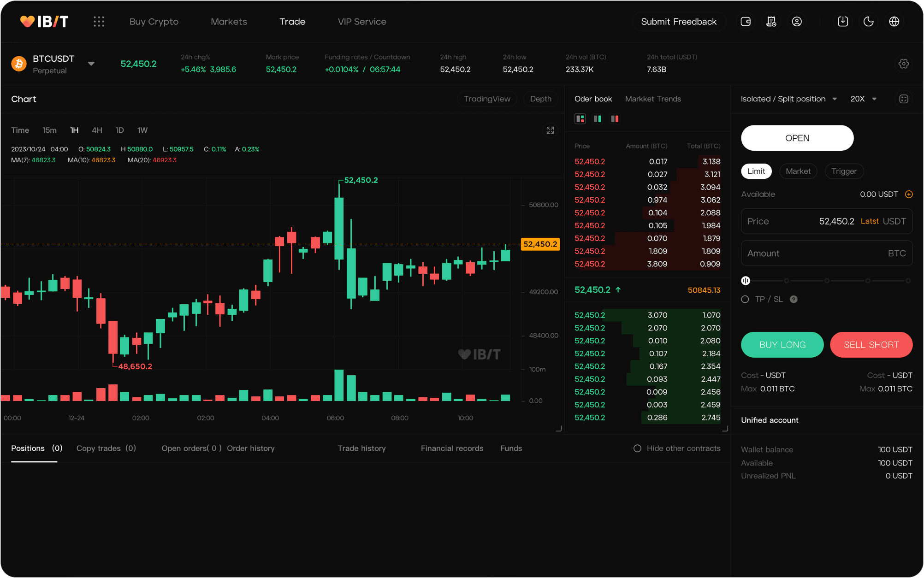This screenshot has width=924, height=578.
Task: Click the app download icon
Action: 843,21
